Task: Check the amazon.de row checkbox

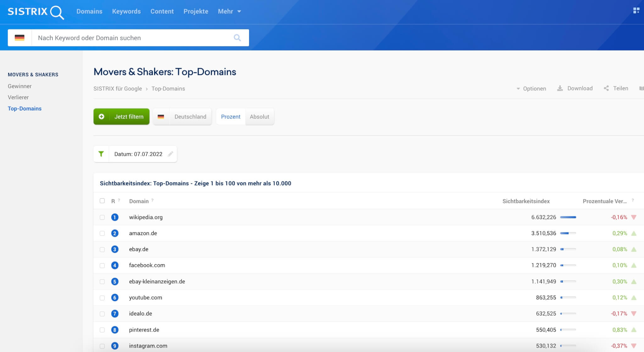Action: point(102,233)
